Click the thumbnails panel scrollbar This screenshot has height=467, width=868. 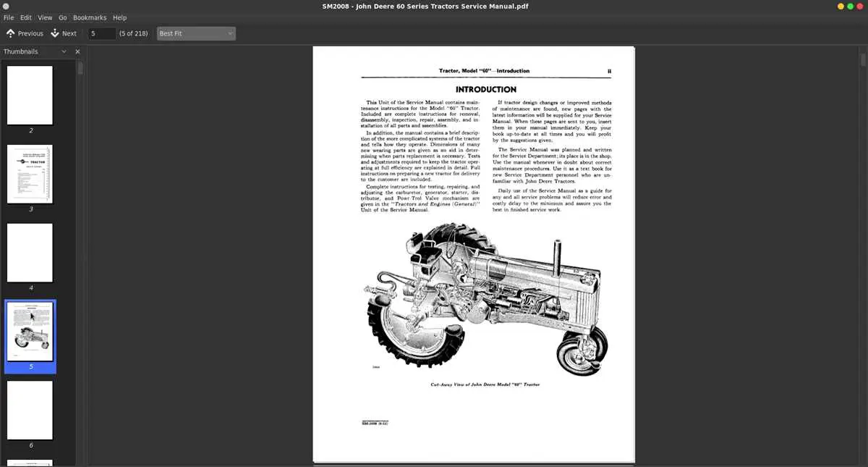coord(80,69)
